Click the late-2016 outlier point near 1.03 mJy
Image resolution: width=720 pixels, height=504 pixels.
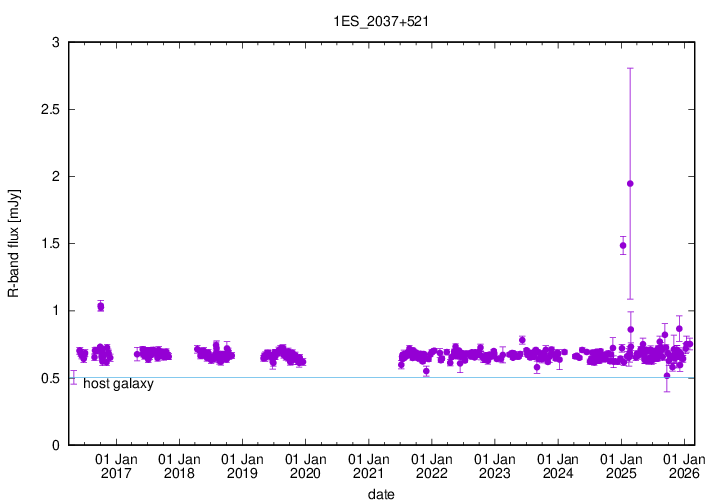(x=100, y=306)
